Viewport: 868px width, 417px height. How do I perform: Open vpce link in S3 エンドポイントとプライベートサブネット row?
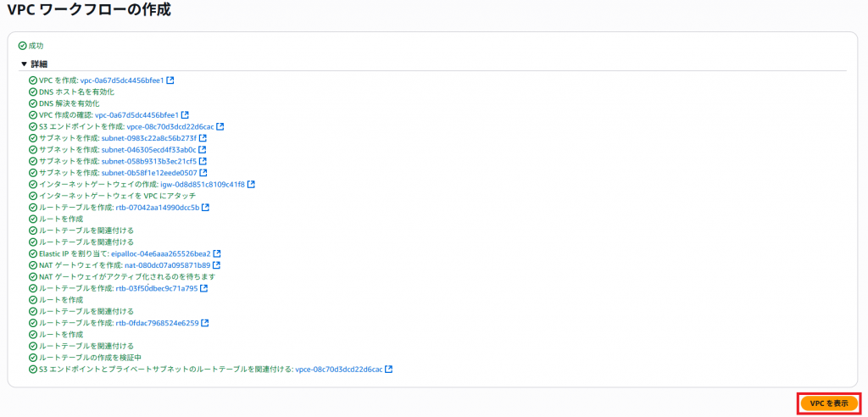339,369
